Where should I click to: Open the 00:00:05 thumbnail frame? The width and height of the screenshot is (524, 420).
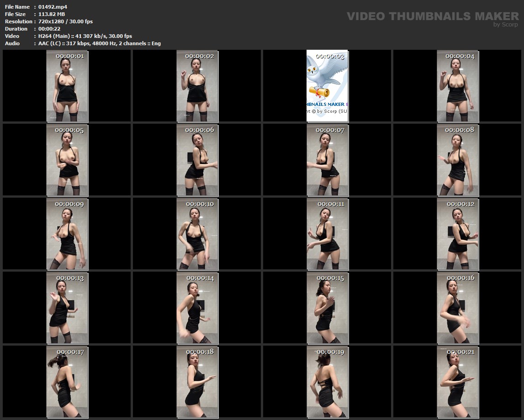67,160
